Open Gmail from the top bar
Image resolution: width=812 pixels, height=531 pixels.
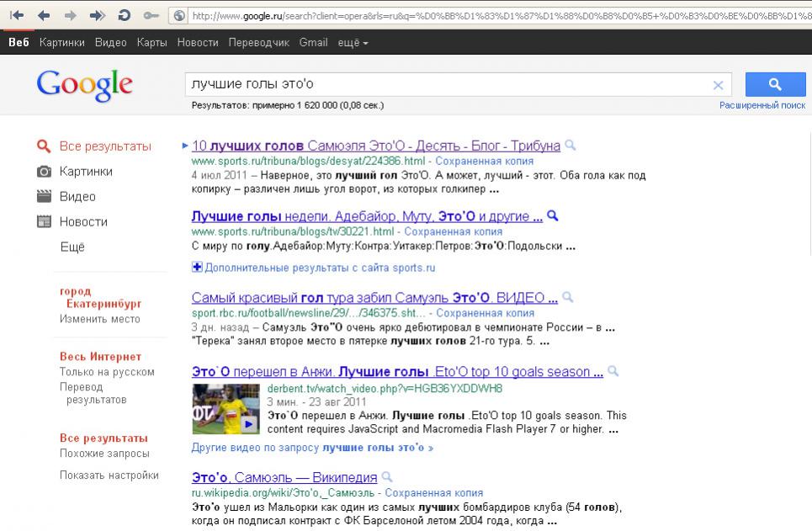click(313, 42)
